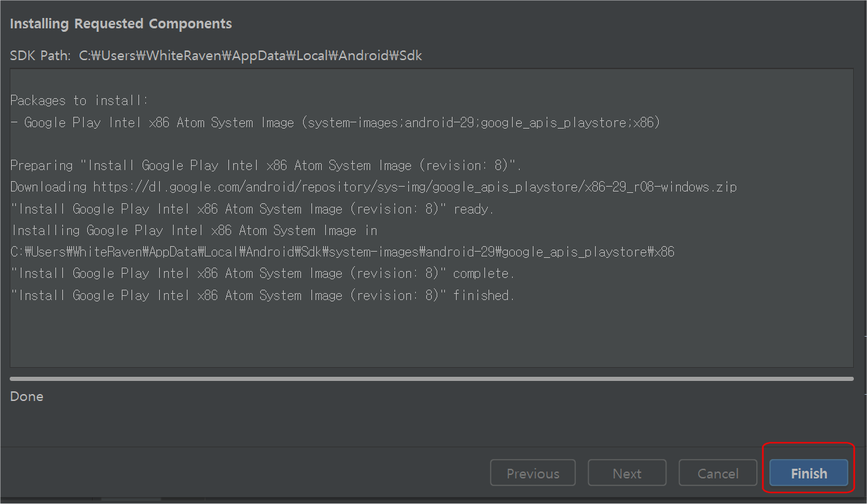
Task: Click the 'Installing Google Play Intel x86' line
Action: pos(194,230)
